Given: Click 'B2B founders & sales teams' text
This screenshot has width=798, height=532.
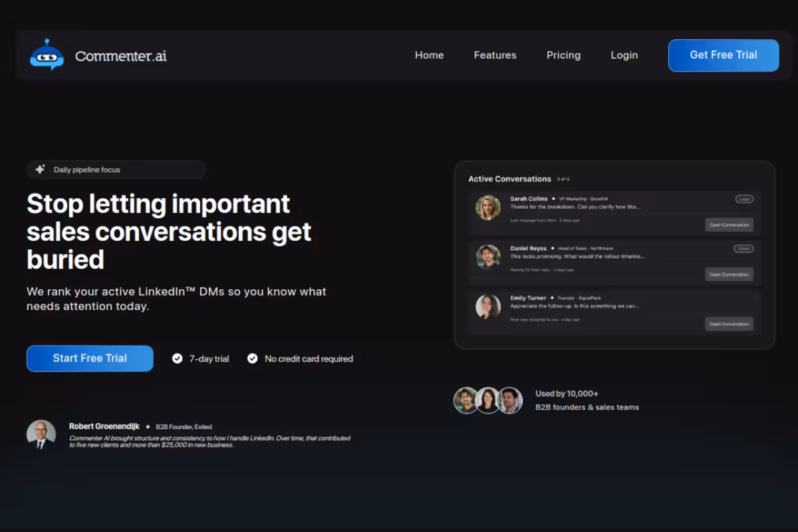Looking at the screenshot, I should [587, 407].
